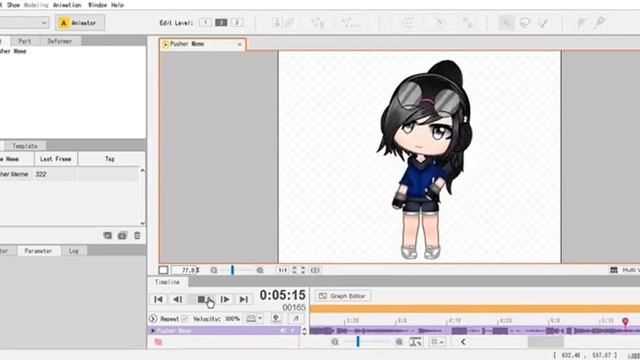640x360 pixels.
Task: Click the new scene icon
Action: tap(108, 236)
